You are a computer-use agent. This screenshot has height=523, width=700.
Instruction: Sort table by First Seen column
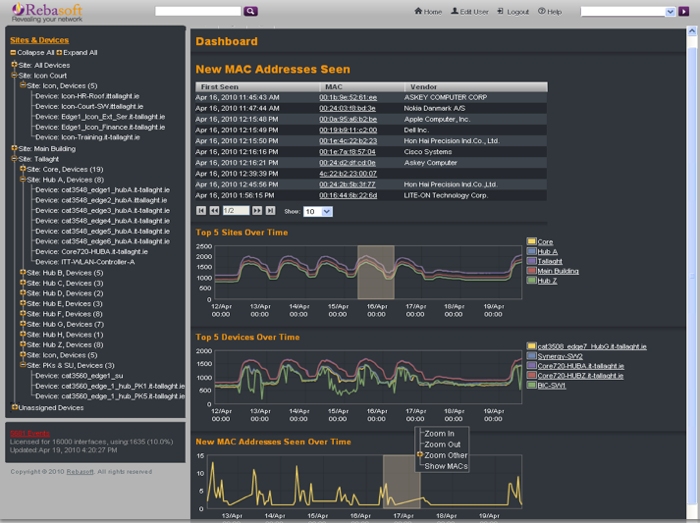pos(258,87)
